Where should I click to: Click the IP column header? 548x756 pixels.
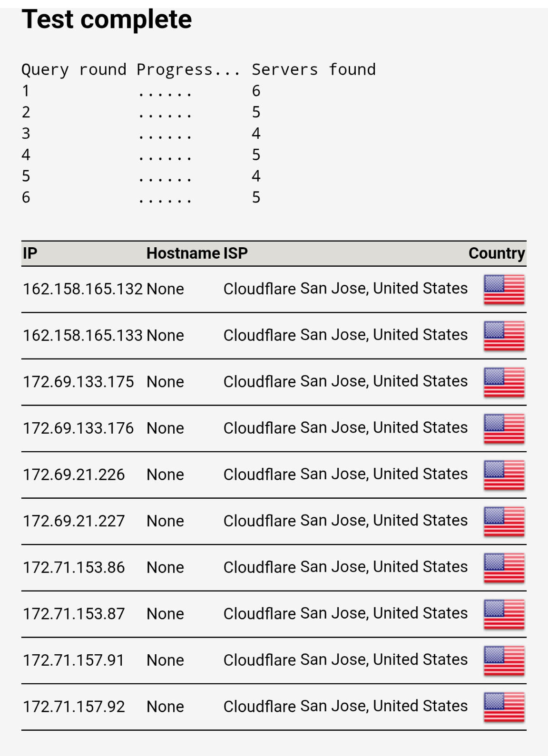point(30,253)
